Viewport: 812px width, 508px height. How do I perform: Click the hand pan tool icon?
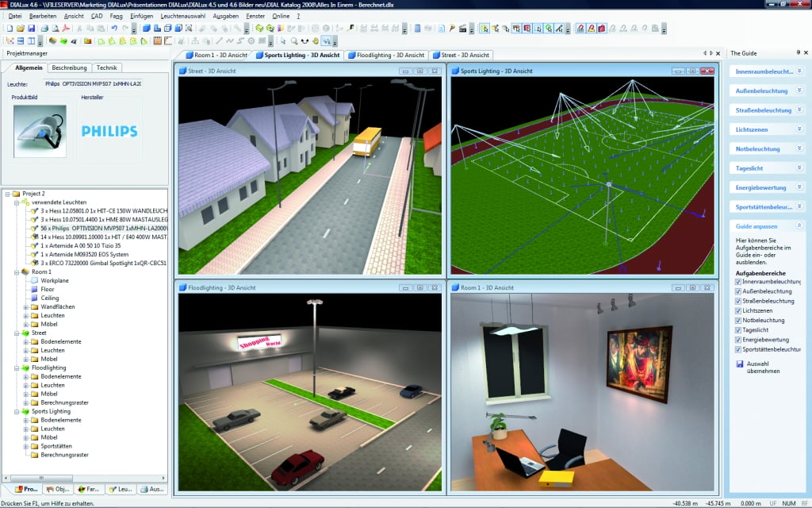pos(315,41)
